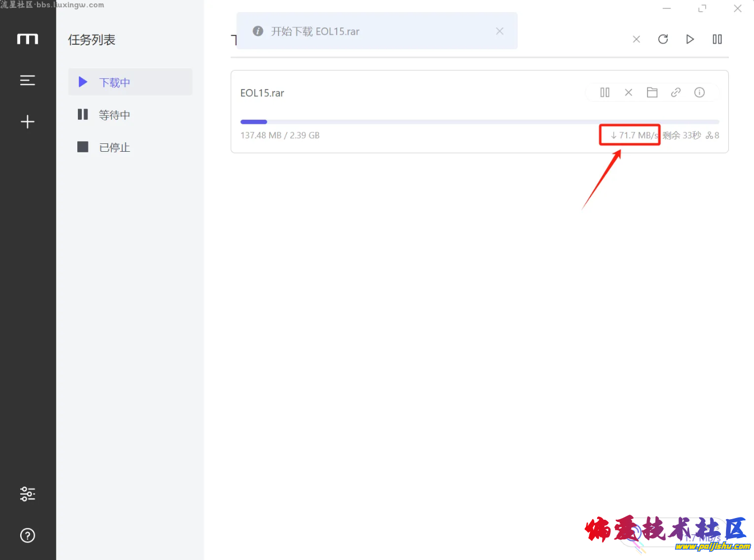Copy EOL15.rar download link

coord(676,92)
